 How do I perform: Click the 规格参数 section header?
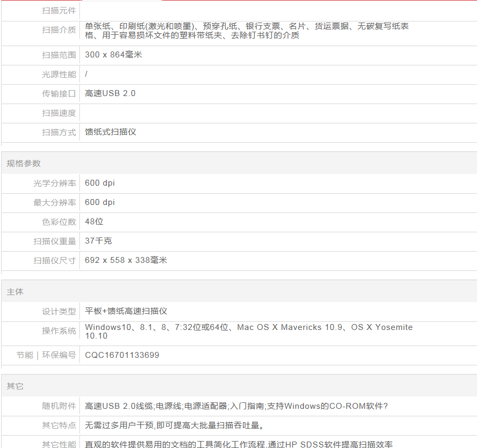click(x=24, y=164)
